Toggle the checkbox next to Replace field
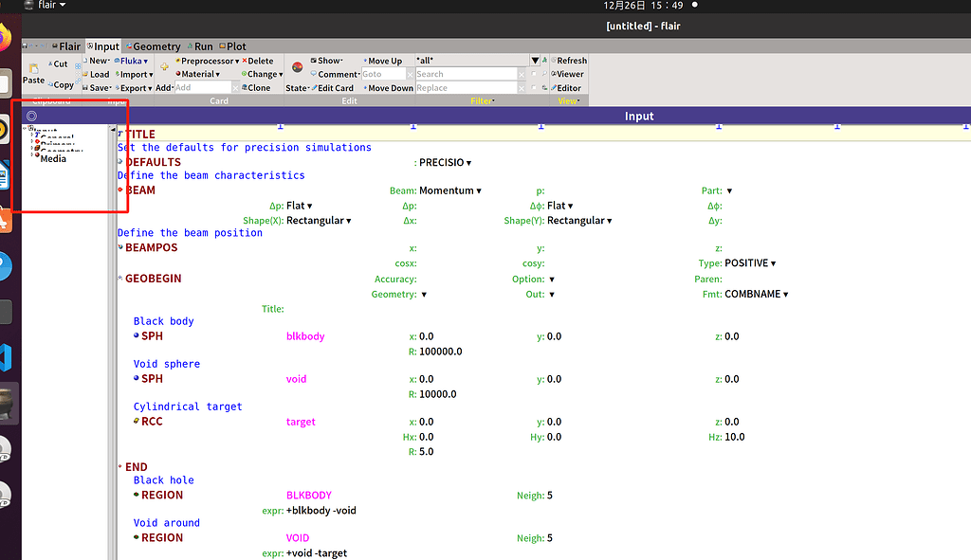This screenshot has height=560, width=971. [534, 88]
